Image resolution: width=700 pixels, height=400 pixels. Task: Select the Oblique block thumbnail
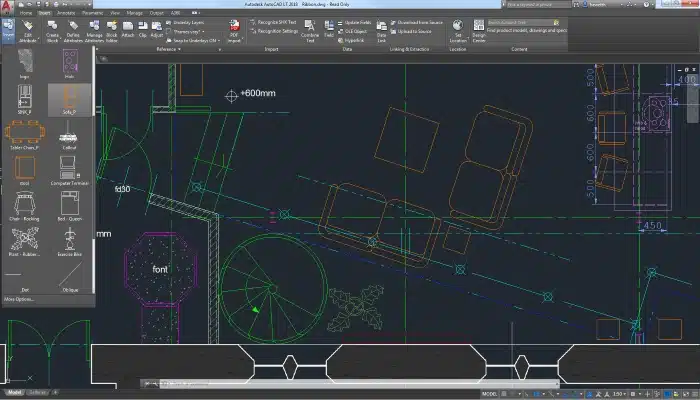point(70,277)
